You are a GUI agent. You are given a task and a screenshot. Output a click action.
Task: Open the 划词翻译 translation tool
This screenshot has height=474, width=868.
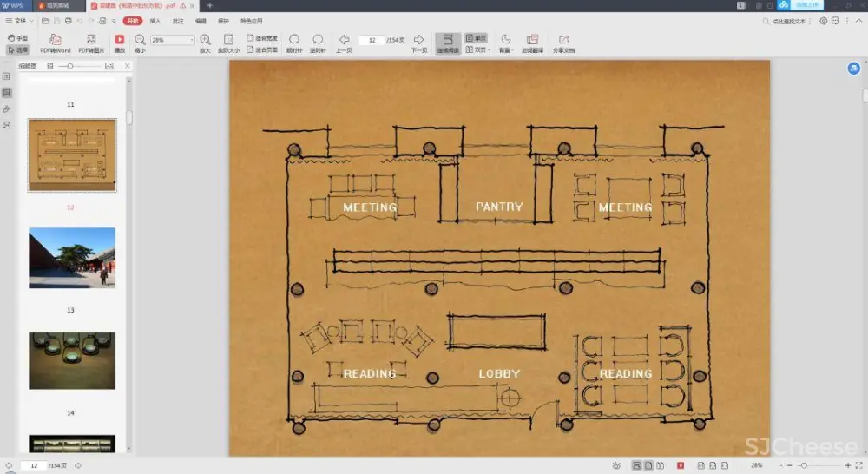(x=532, y=40)
